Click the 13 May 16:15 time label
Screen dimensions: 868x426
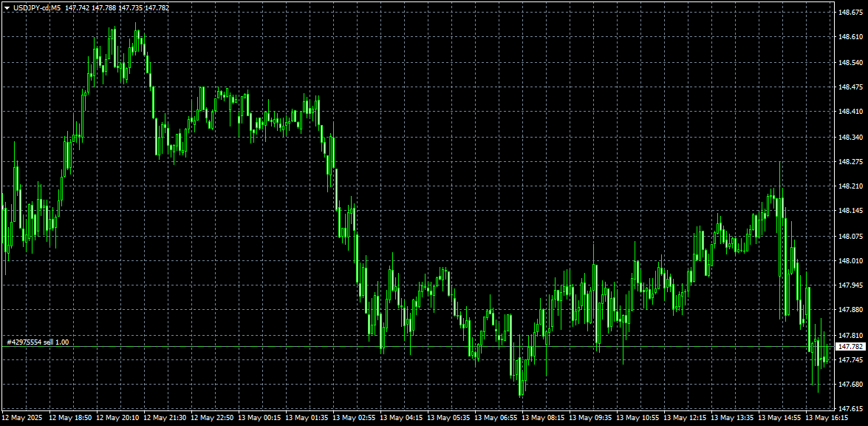coord(826,417)
